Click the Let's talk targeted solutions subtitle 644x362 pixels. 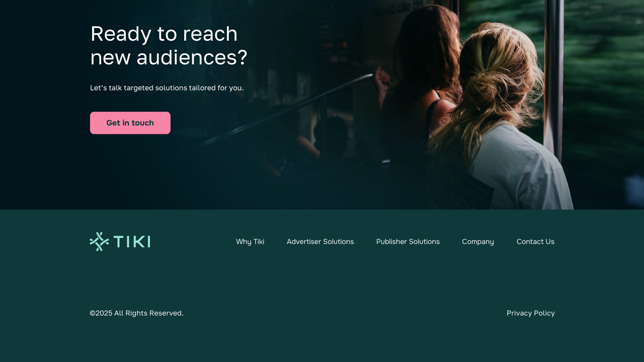[x=167, y=88]
